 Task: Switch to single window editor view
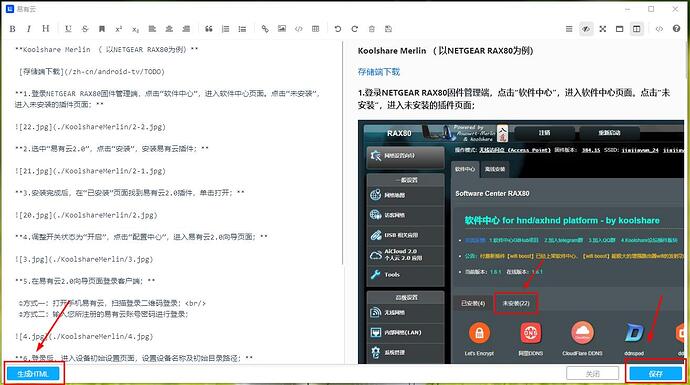click(620, 29)
